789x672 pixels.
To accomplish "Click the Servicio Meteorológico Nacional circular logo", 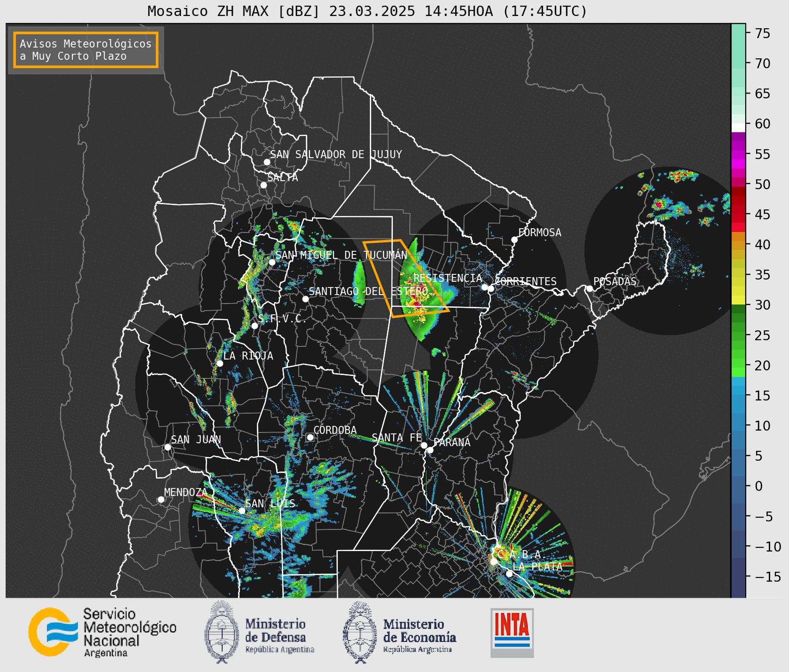I will point(53,632).
